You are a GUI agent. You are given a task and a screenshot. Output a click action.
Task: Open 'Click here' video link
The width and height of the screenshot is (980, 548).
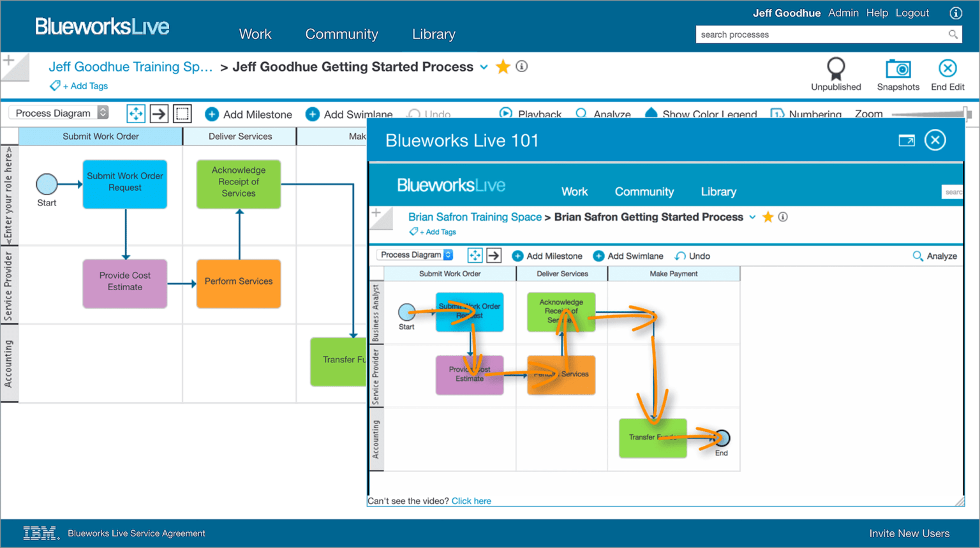[x=471, y=501]
